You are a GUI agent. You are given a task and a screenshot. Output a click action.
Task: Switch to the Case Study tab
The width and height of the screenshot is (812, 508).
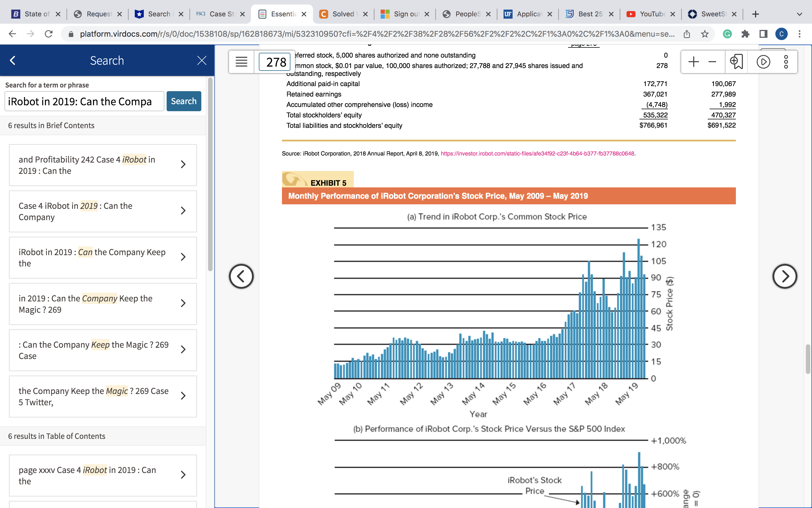pyautogui.click(x=221, y=14)
